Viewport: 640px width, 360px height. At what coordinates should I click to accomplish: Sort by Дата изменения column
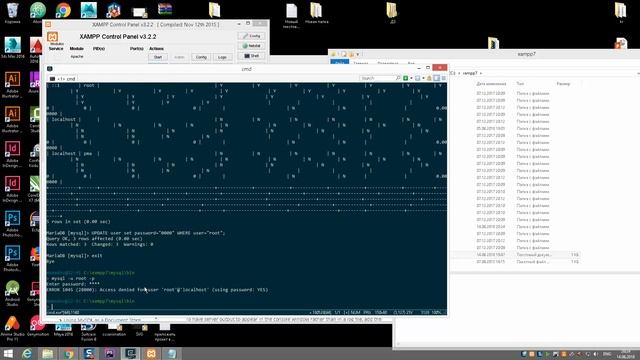pyautogui.click(x=491, y=84)
